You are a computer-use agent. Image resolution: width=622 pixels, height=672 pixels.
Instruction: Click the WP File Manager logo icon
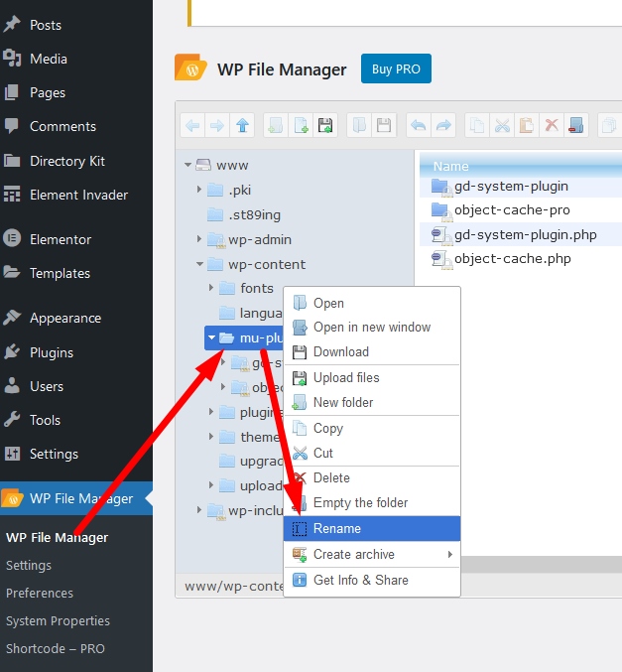pyautogui.click(x=190, y=67)
